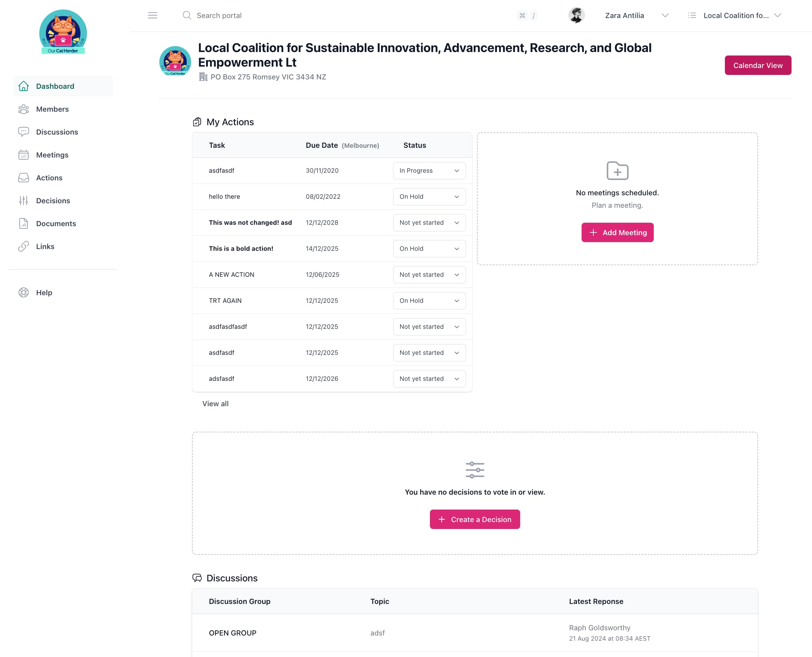This screenshot has height=657, width=812.
Task: Expand the Zara Antilia account dropdown
Action: pyautogui.click(x=666, y=16)
